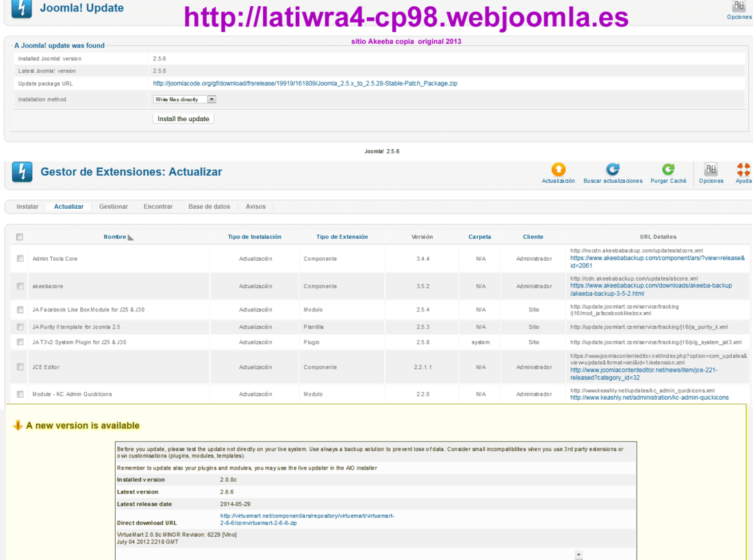
Task: Switch to the Gestionar tab
Action: (114, 207)
